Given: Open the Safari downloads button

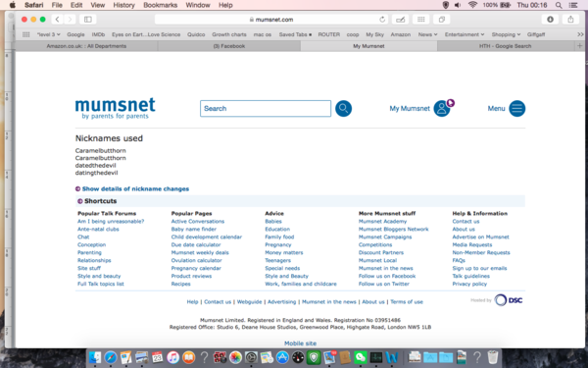Looking at the screenshot, I should [550, 20].
